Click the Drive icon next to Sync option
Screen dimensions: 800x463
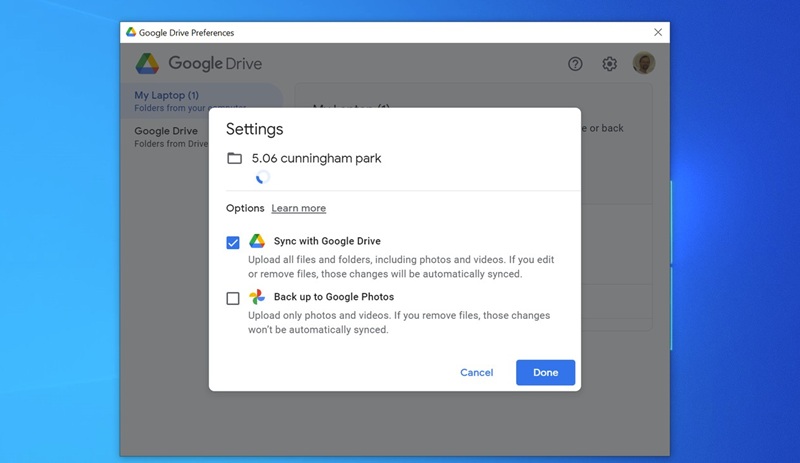(257, 241)
